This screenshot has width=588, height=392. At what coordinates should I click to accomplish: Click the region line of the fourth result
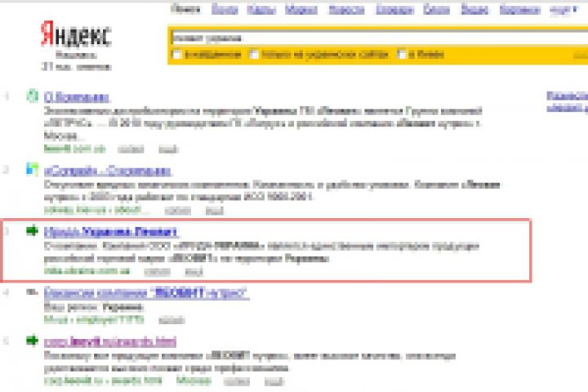(94, 308)
